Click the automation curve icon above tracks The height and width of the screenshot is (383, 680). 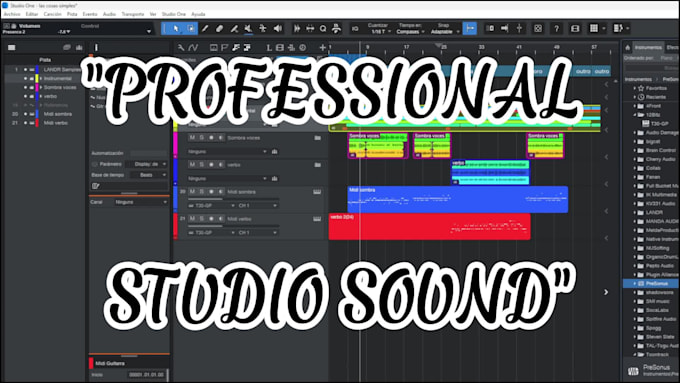[193, 47]
